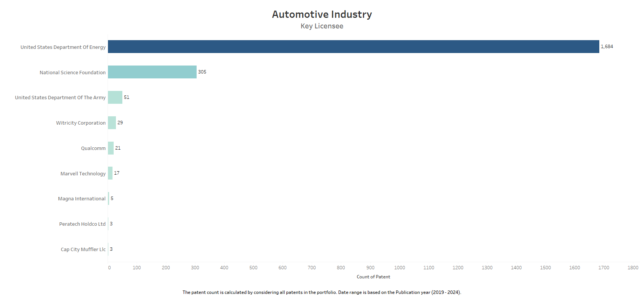Click the 1,684 value label

pyautogui.click(x=606, y=47)
